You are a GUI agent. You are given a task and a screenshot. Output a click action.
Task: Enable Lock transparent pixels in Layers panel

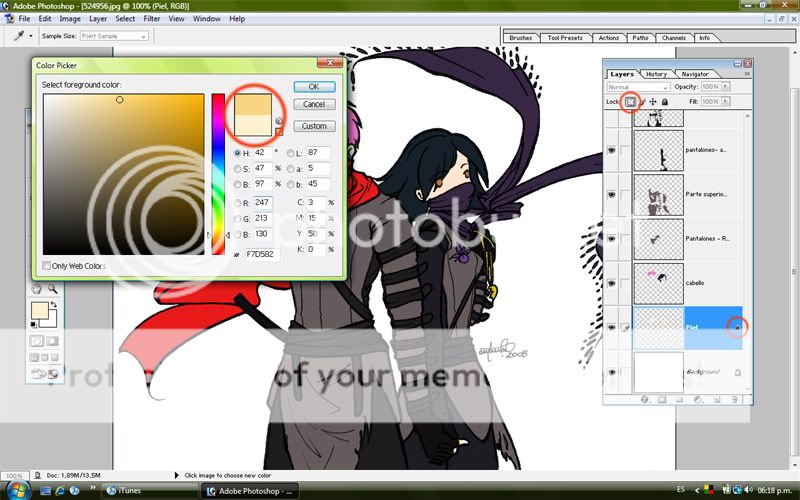click(631, 102)
